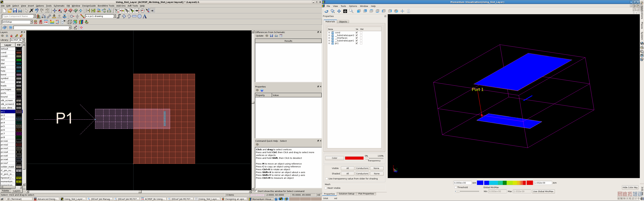Switch to the Objects tab

click(343, 22)
